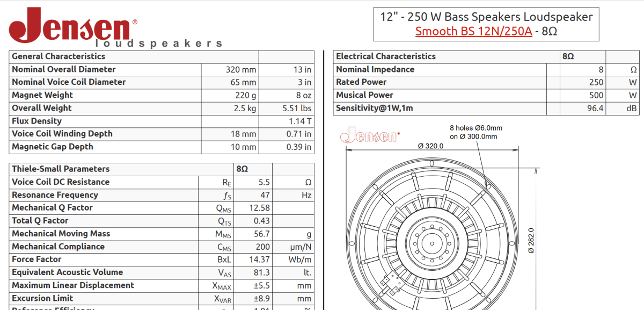Click the Resonance Frequency row label

(55, 195)
